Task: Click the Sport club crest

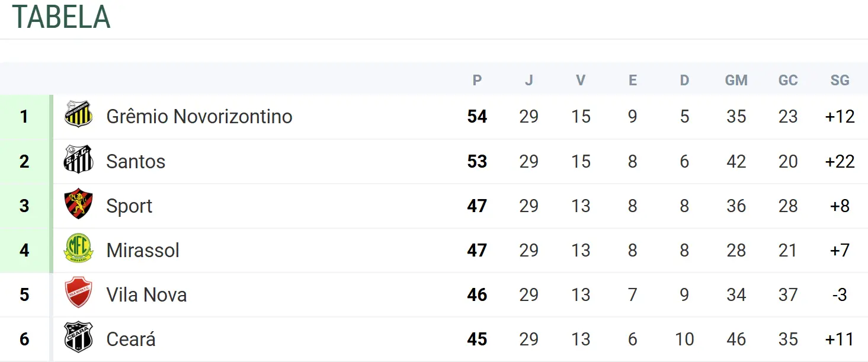Action: click(78, 204)
